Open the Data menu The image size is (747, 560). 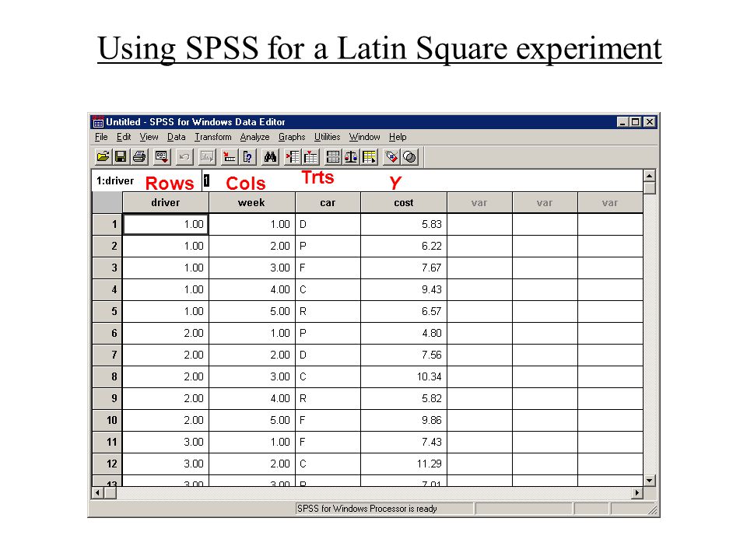(177, 137)
